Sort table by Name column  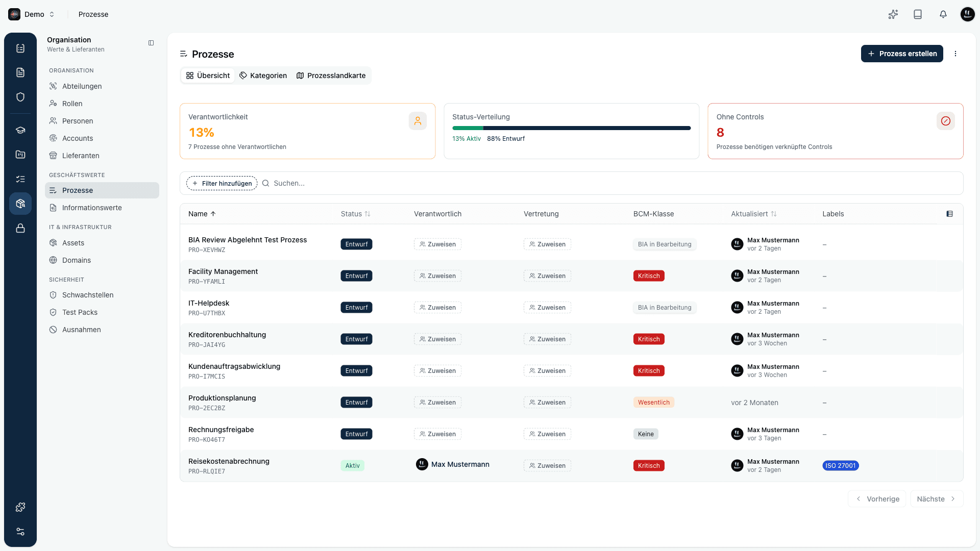202,214
